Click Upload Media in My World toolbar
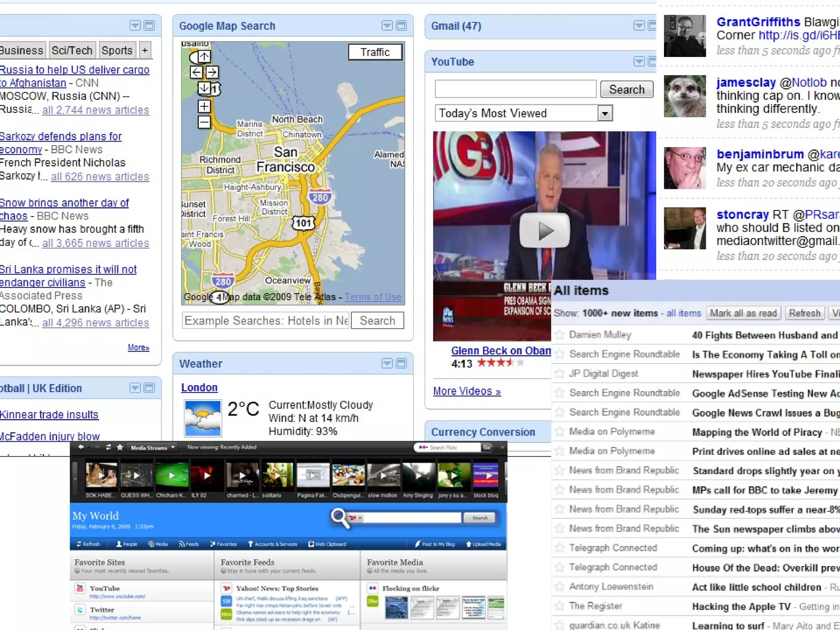 [x=483, y=544]
